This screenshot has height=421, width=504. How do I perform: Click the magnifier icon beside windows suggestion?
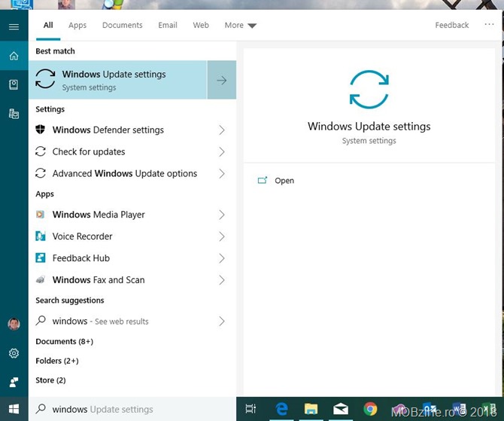pyautogui.click(x=41, y=321)
